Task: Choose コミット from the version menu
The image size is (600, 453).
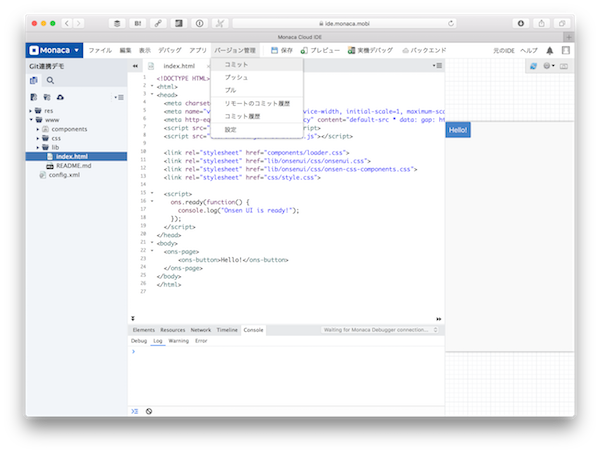Action: click(257, 65)
